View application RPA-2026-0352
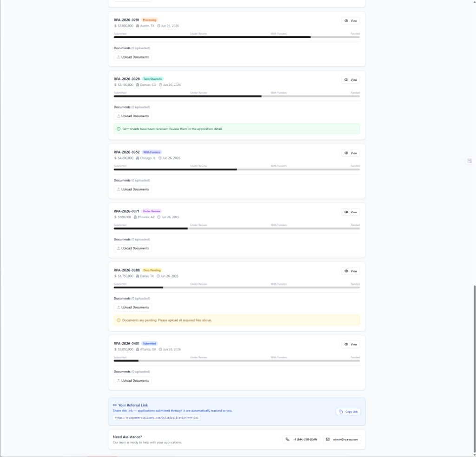 click(350, 153)
